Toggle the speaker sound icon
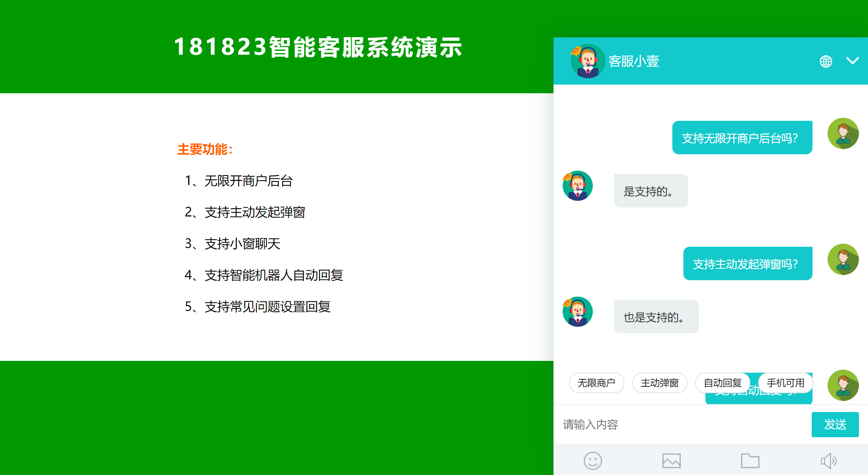Screen dimensions: 868x475 (x=828, y=460)
